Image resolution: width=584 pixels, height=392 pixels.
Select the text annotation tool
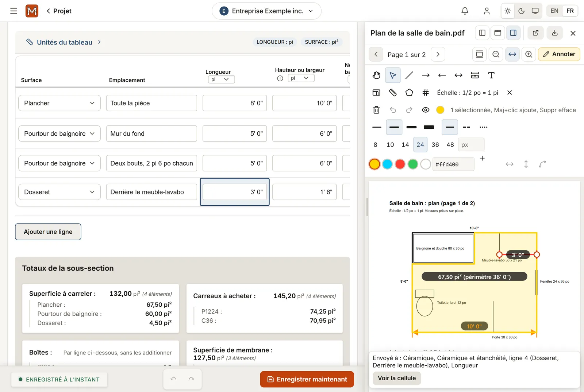coord(491,75)
